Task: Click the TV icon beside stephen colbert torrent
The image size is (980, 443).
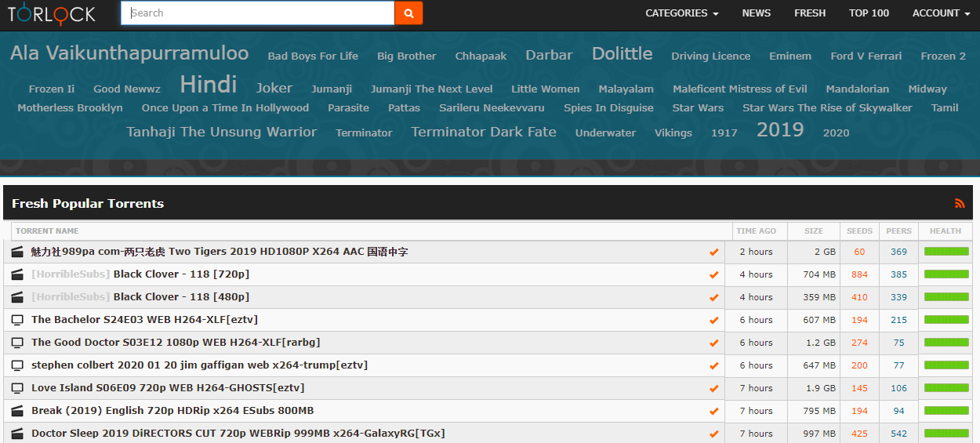Action: click(x=17, y=365)
